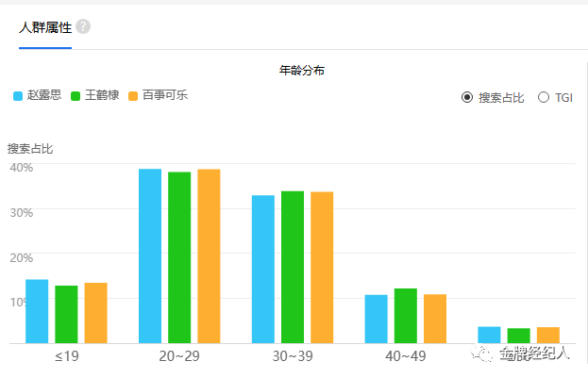Toggle the 赵露思 blue legend swatch
Image resolution: width=588 pixels, height=378 pixels.
[x=18, y=96]
